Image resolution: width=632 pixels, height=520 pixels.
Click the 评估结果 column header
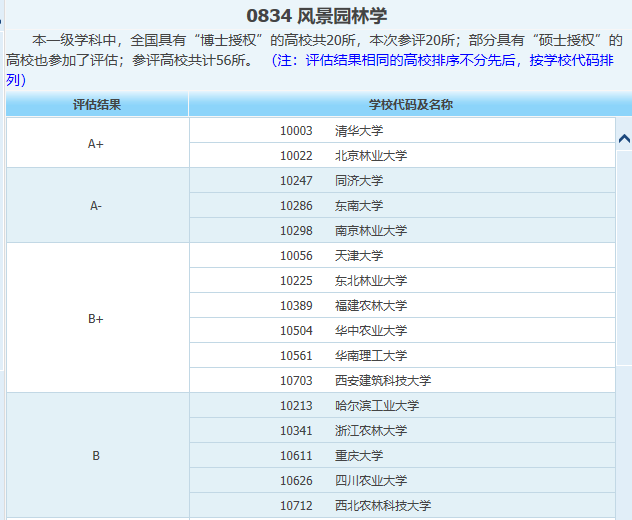click(97, 105)
